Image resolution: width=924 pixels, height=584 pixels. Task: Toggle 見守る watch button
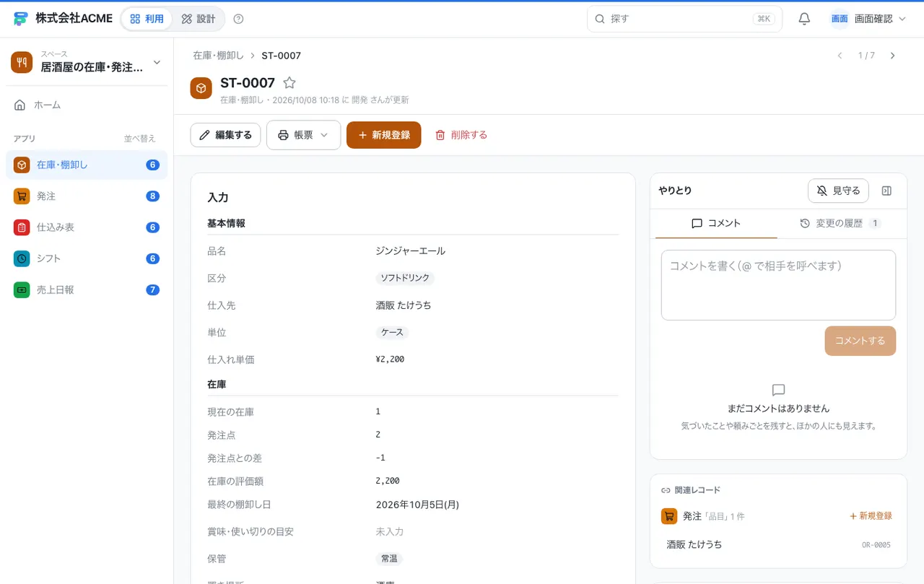point(838,191)
